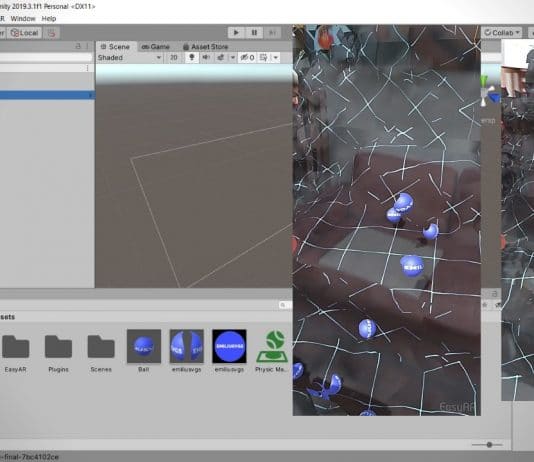Toggle the Hierarchy panel lock icon
534x462 pixels.
78,46
